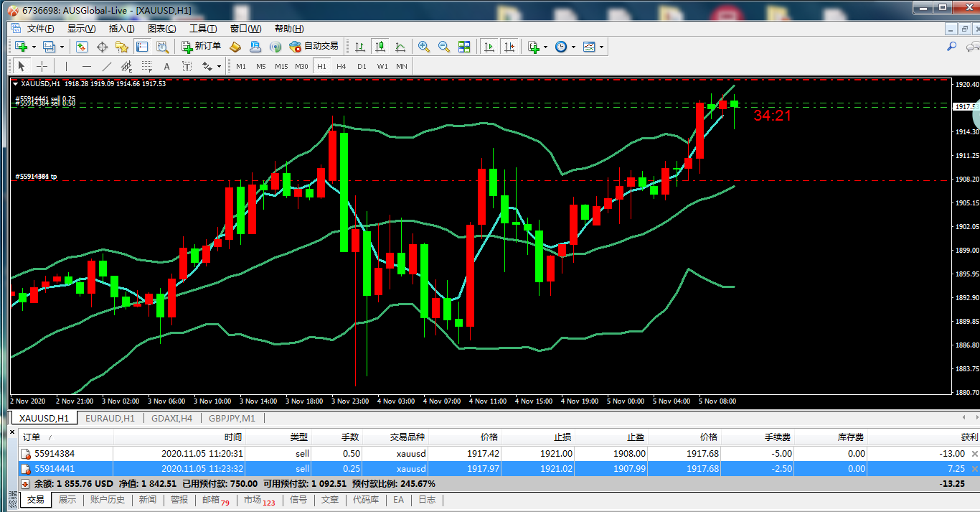Screen dimensions: 980x512
Task: Switch to GBPJPY,M1 chart tab
Action: pyautogui.click(x=232, y=418)
